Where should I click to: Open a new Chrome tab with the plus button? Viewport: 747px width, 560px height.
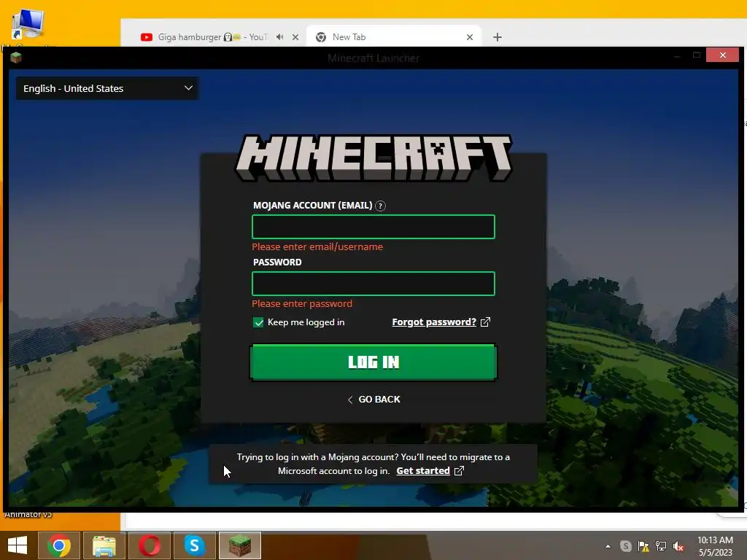[498, 37]
